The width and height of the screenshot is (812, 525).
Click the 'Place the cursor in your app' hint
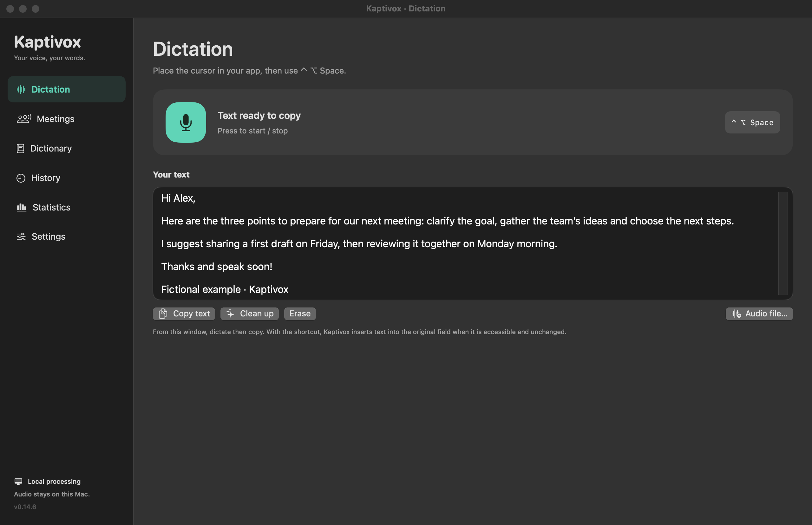coord(249,71)
